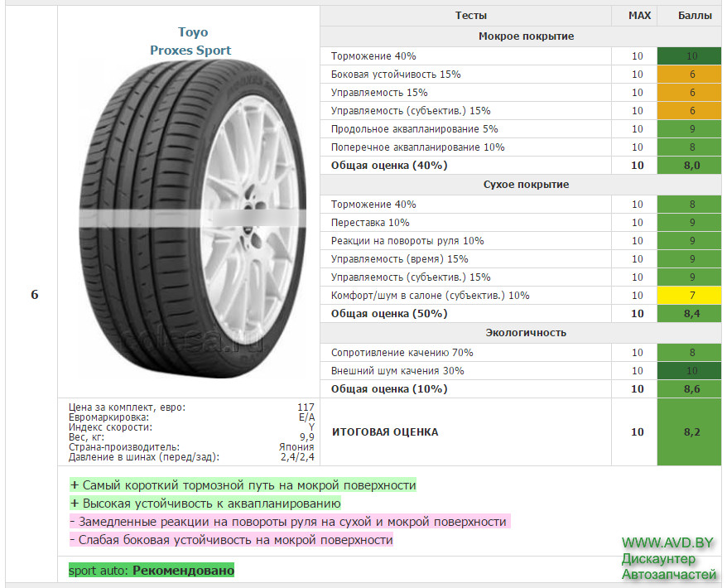Select 'Продольное аквапланирование 5%' label
727x588 pixels.
pos(415,129)
